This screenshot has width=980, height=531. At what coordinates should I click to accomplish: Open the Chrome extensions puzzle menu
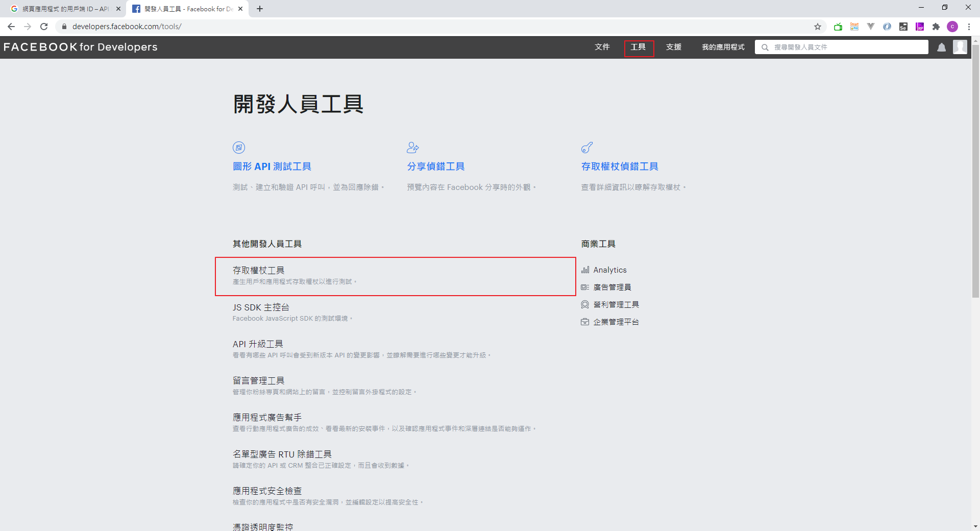(x=936, y=27)
